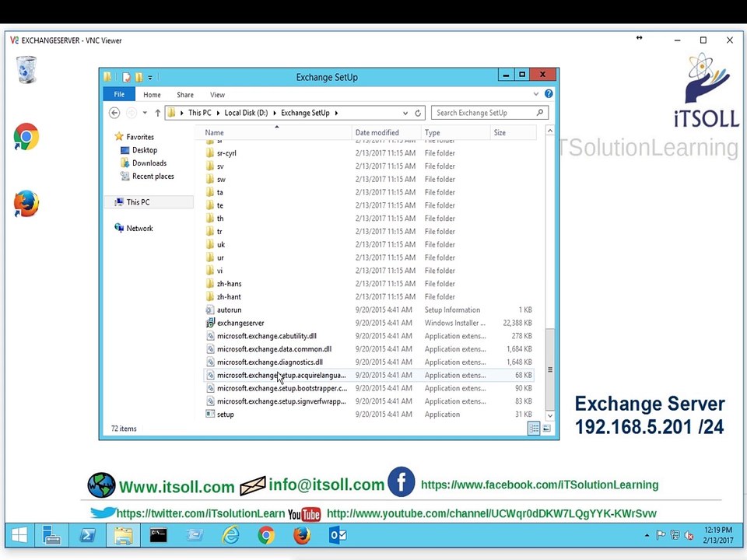This screenshot has width=747, height=560.
Task: Open the File ribbon tab
Action: [119, 94]
